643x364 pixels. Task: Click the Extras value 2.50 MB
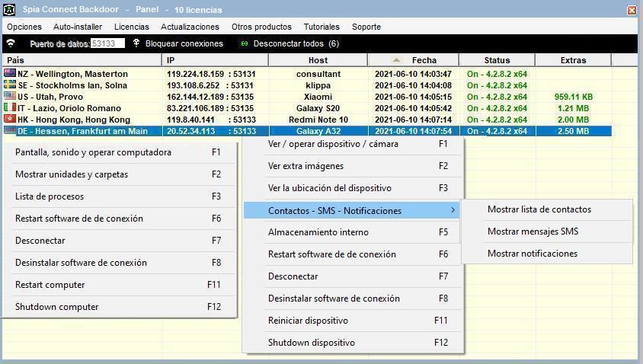coord(573,131)
